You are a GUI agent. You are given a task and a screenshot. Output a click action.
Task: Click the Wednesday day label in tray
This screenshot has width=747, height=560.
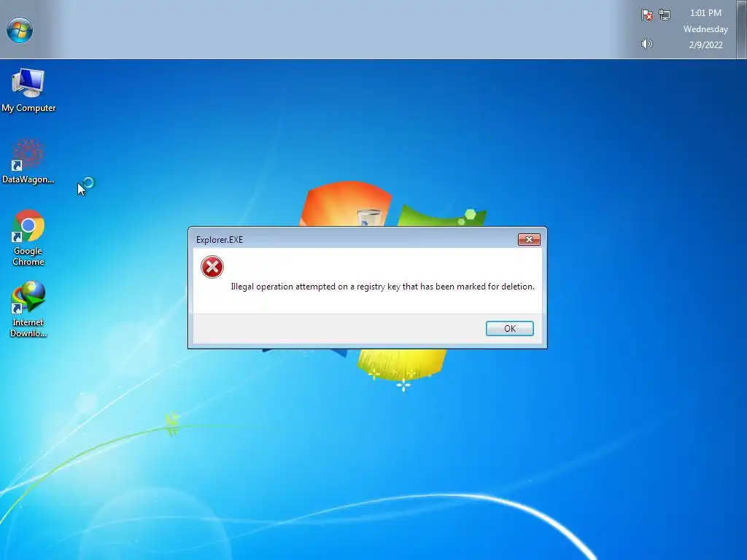(x=705, y=29)
